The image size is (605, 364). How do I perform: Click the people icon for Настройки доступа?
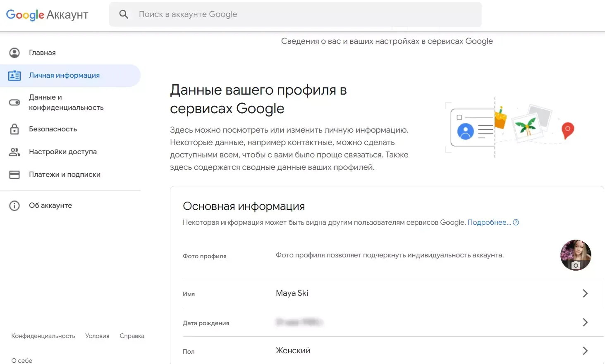tap(14, 152)
